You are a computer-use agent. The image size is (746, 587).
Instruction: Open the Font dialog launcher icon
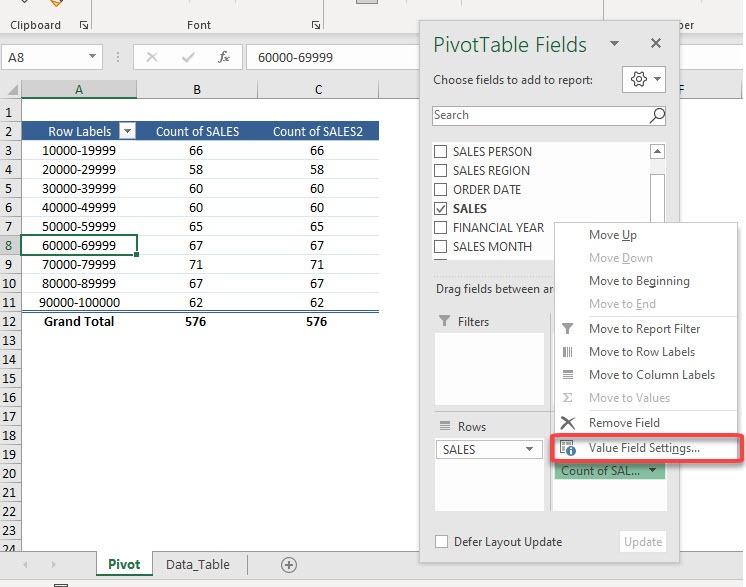click(x=315, y=25)
